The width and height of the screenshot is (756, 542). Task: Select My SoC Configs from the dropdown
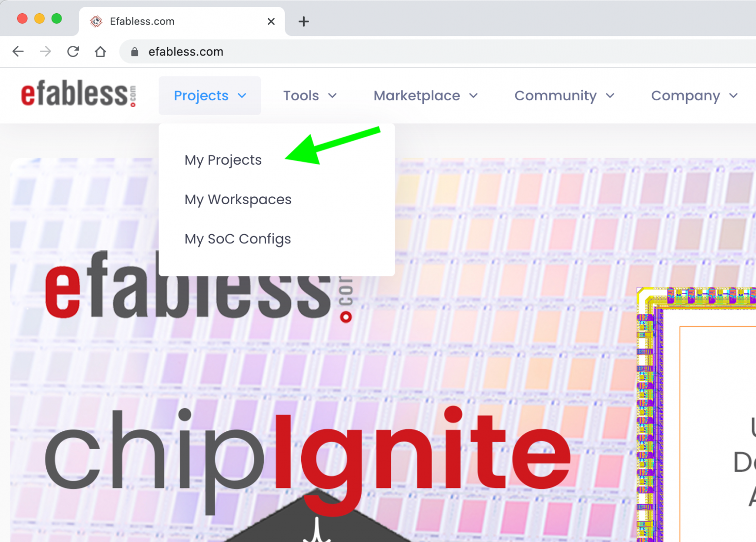(x=238, y=239)
